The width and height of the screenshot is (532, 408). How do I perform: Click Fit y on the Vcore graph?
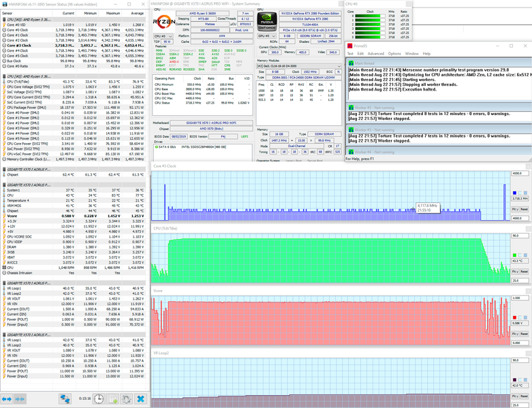[515, 334]
